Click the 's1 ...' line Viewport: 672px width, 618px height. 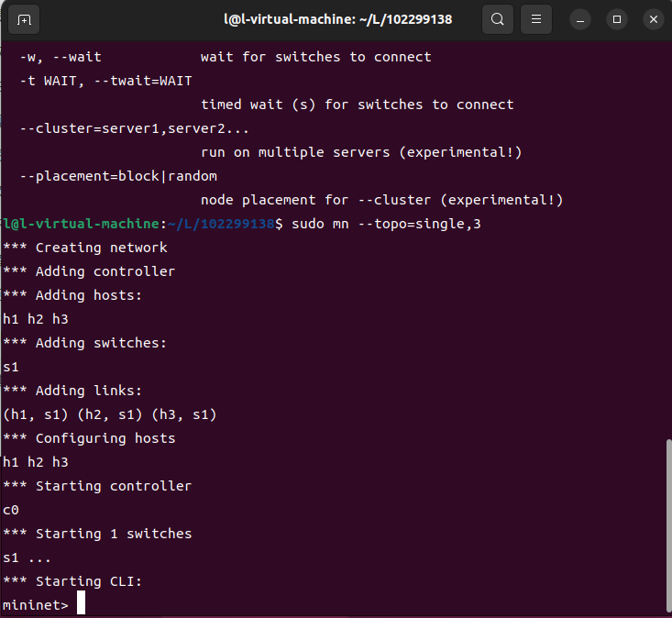27,557
